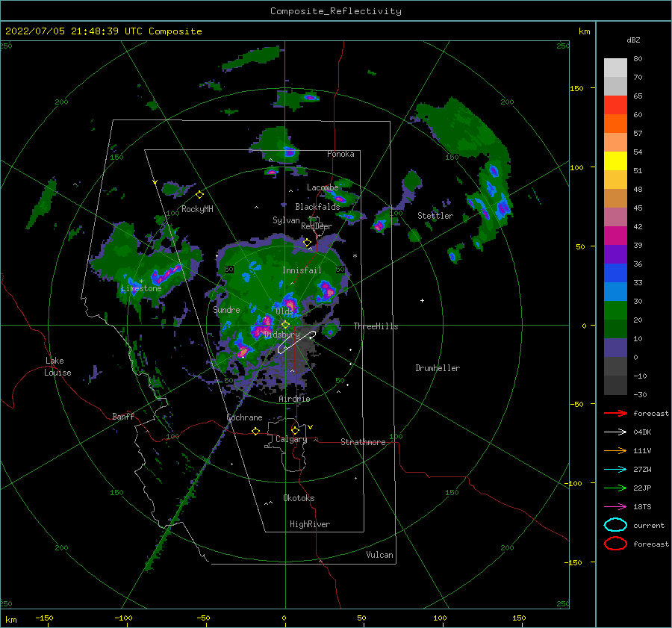Click the Composite_Reflectivity title
Screen dimensions: 672x628
click(335, 11)
